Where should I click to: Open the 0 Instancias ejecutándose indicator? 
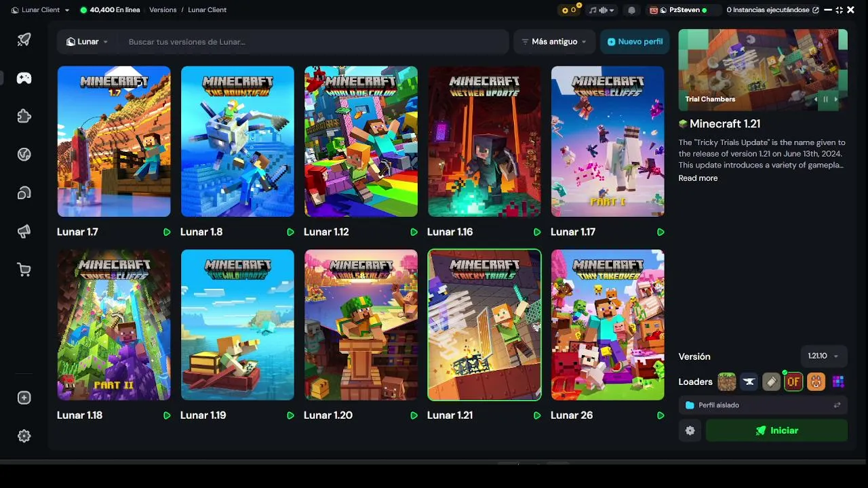pos(772,10)
